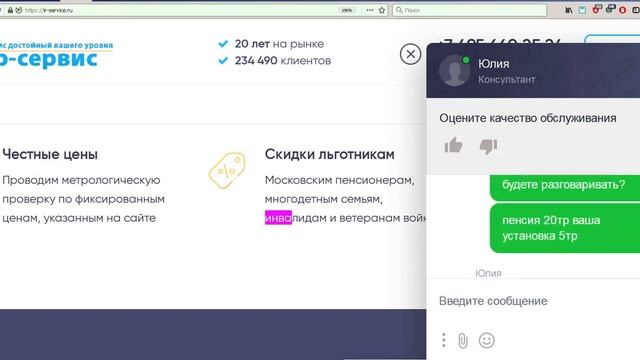
Task: Click the light blue extension icon in the toolbar
Action: pos(582,10)
